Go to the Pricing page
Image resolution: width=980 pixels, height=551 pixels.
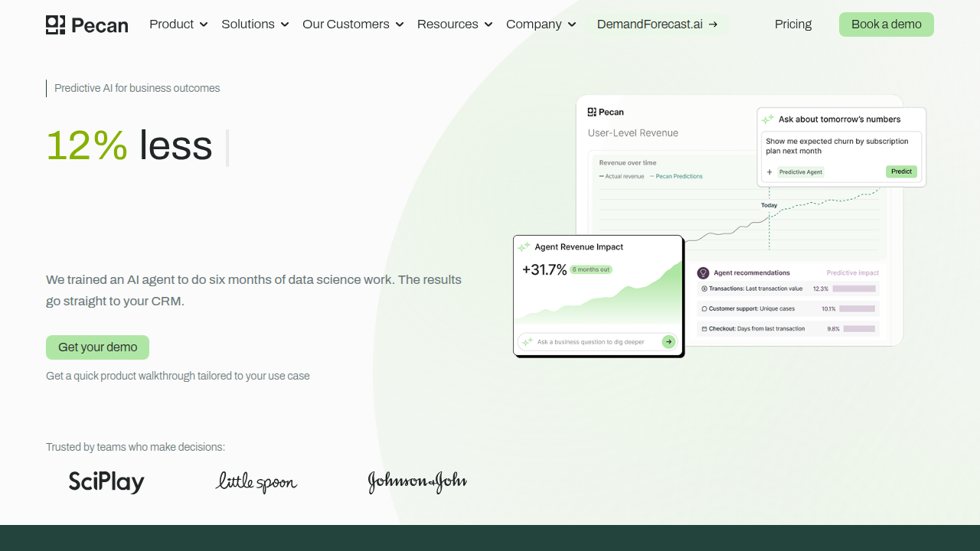tap(793, 24)
